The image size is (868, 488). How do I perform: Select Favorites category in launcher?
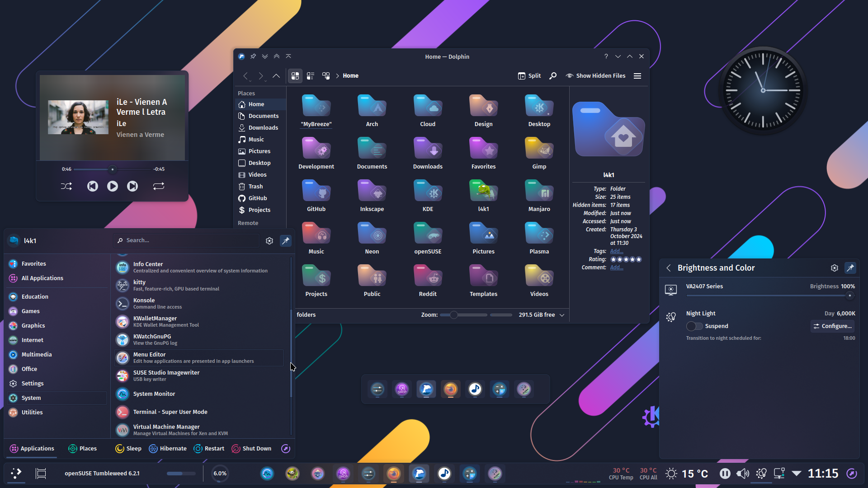point(57,264)
